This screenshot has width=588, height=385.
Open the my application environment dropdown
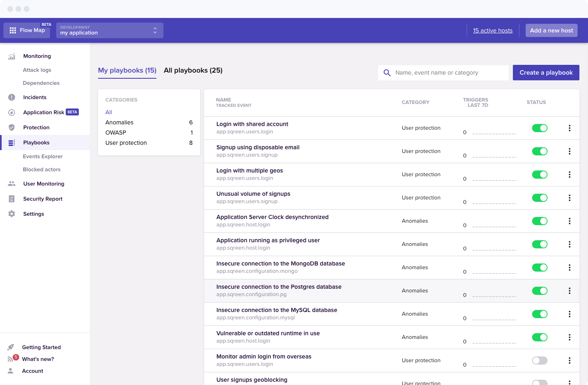pos(109,31)
